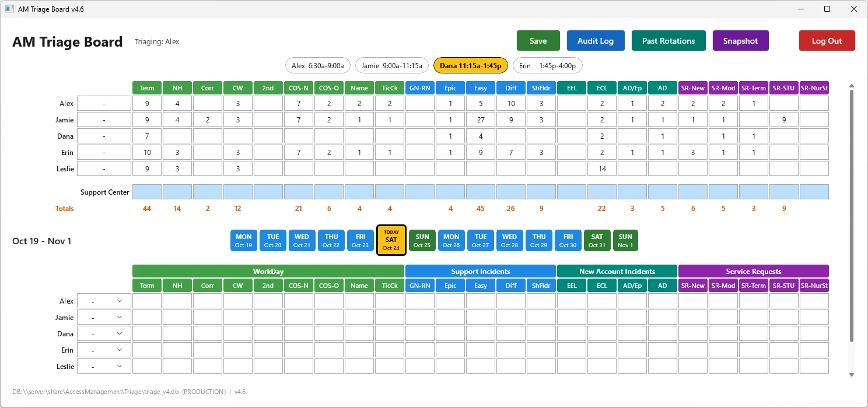Click the Totals value 45 under Easy
The height and width of the screenshot is (408, 868).
(x=481, y=208)
